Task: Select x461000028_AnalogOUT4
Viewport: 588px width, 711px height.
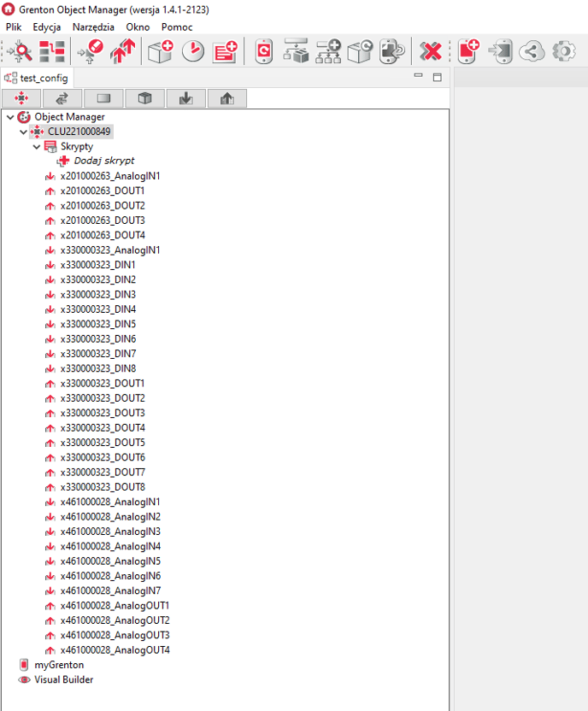Action: pos(115,650)
